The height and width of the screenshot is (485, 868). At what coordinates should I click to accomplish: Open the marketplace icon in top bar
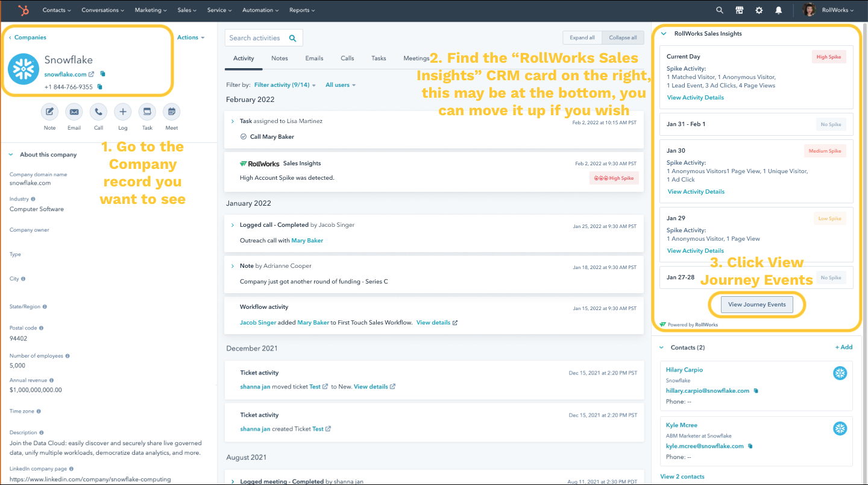tap(739, 10)
